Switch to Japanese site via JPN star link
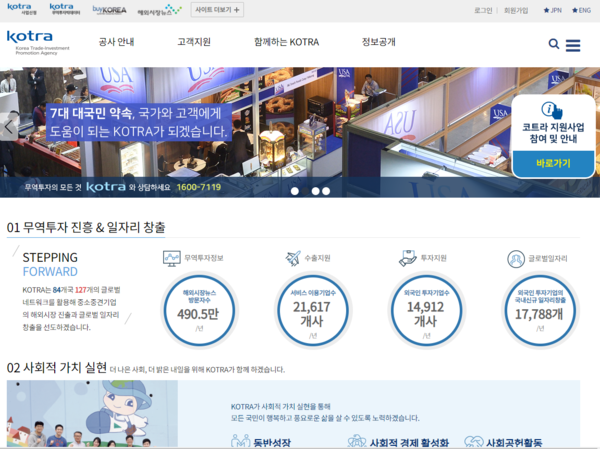The image size is (600, 449). point(553,10)
